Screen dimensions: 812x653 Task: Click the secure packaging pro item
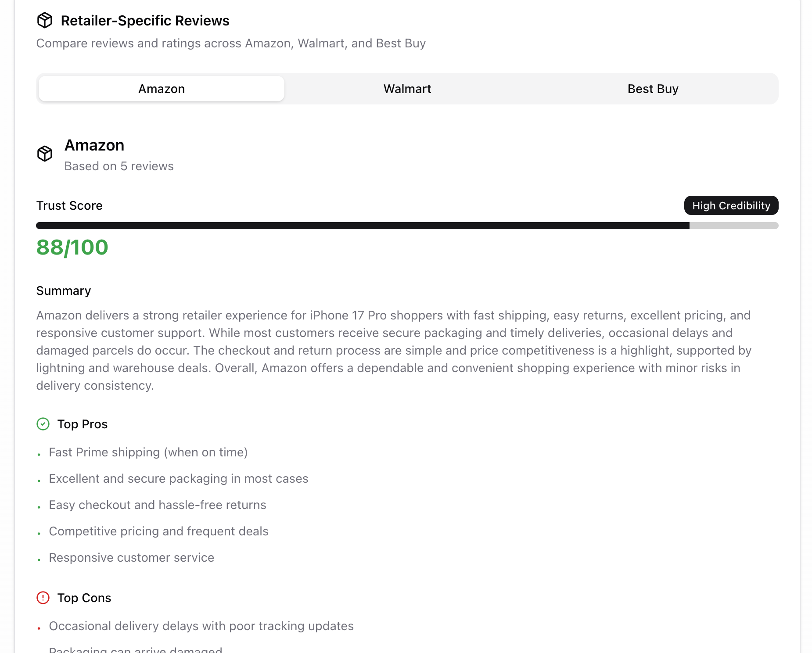tap(179, 479)
